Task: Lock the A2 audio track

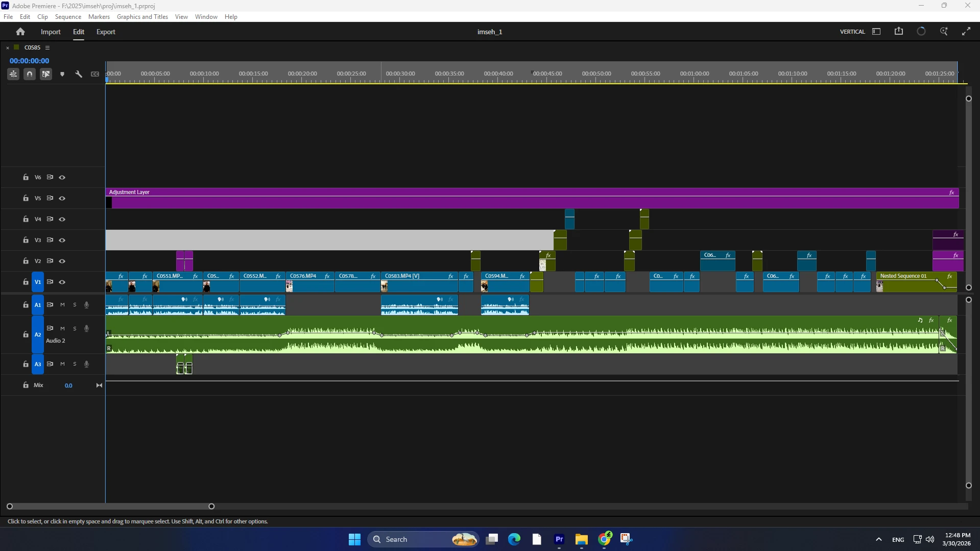Action: pyautogui.click(x=26, y=334)
